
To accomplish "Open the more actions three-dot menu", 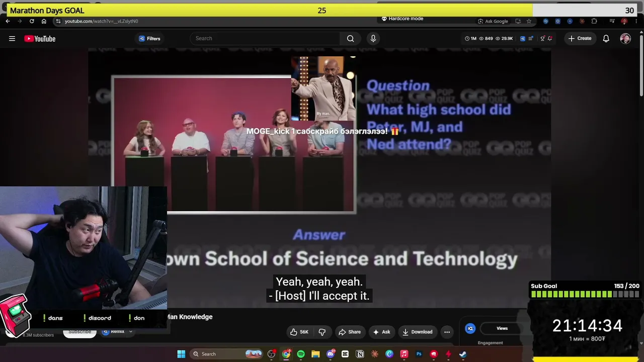I will pyautogui.click(x=447, y=332).
